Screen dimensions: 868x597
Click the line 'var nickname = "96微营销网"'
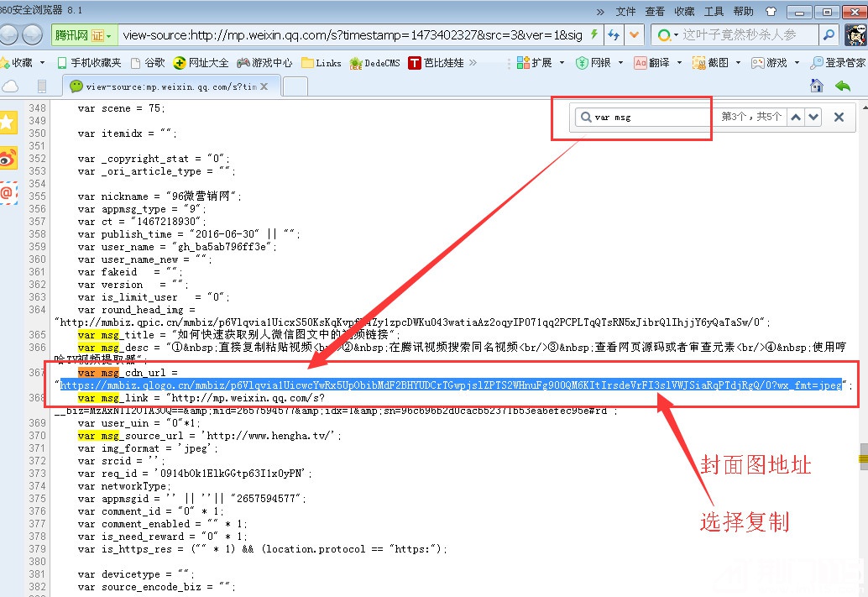click(x=159, y=196)
